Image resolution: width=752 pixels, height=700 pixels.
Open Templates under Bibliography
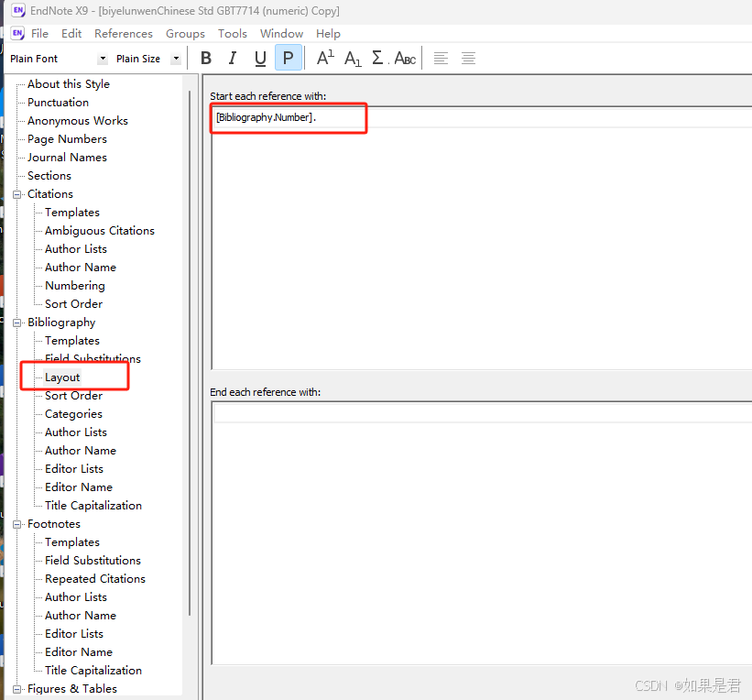click(72, 341)
